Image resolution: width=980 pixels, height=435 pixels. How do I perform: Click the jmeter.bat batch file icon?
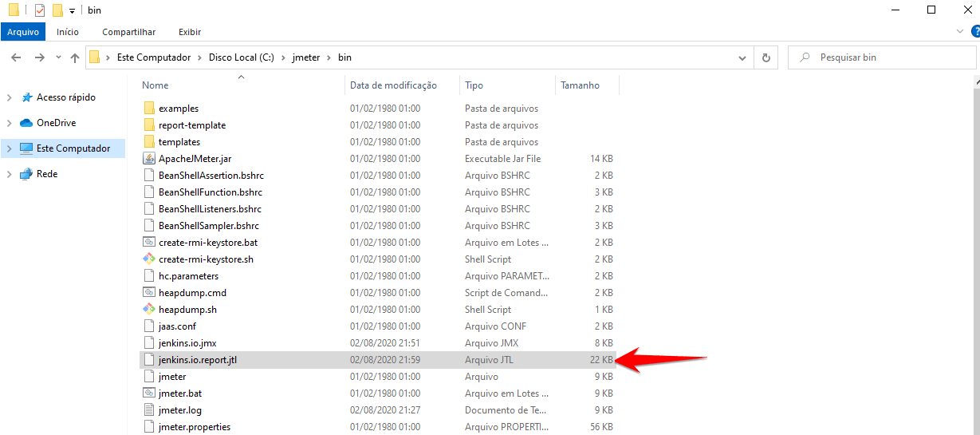[148, 393]
